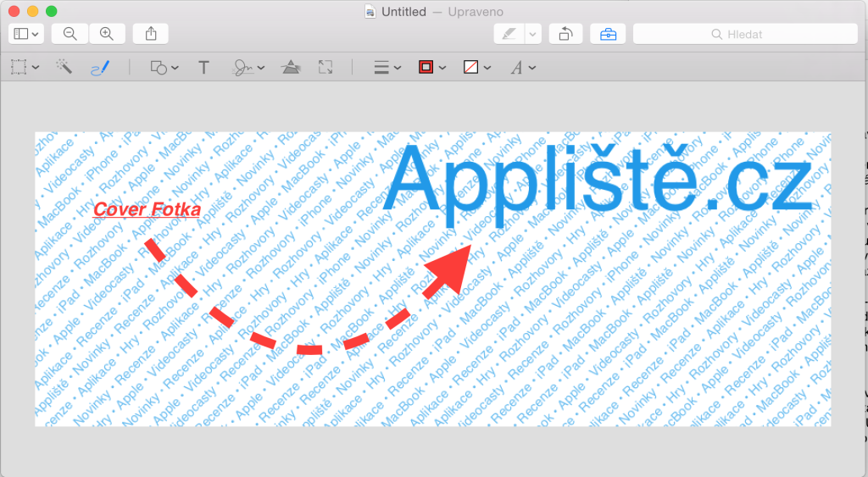Click the document icon in title bar

tap(370, 12)
